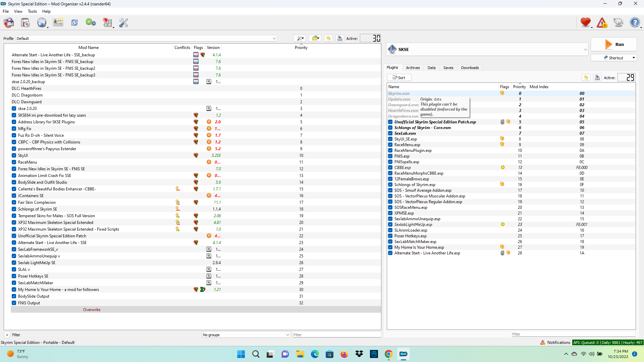Show hidden system tray icons
The height and width of the screenshot is (362, 644).
pyautogui.click(x=566, y=354)
